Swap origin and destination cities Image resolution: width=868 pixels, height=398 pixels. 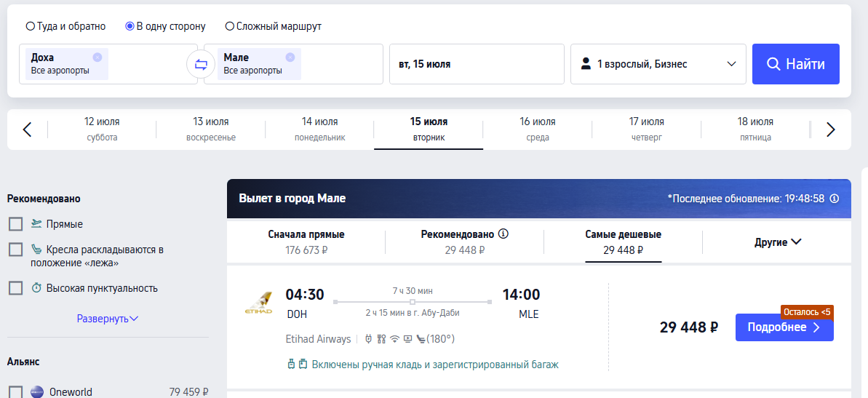(x=200, y=64)
